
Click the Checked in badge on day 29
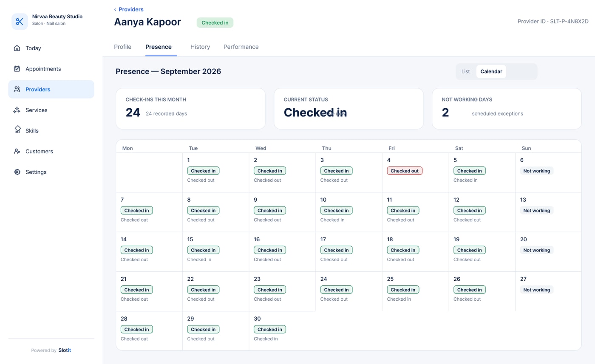tap(203, 329)
